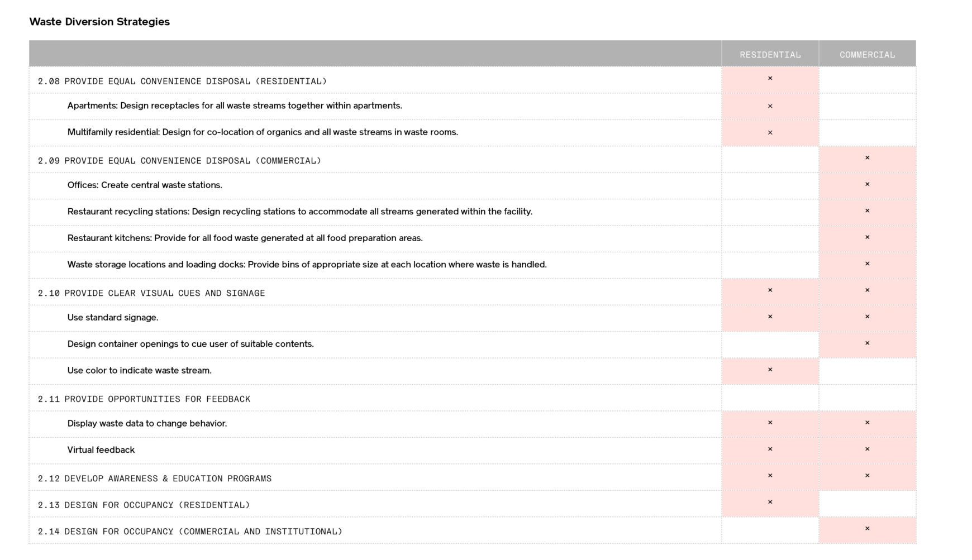Select Waste storage locations and loading docks text
The image size is (972, 560).
[x=307, y=265]
